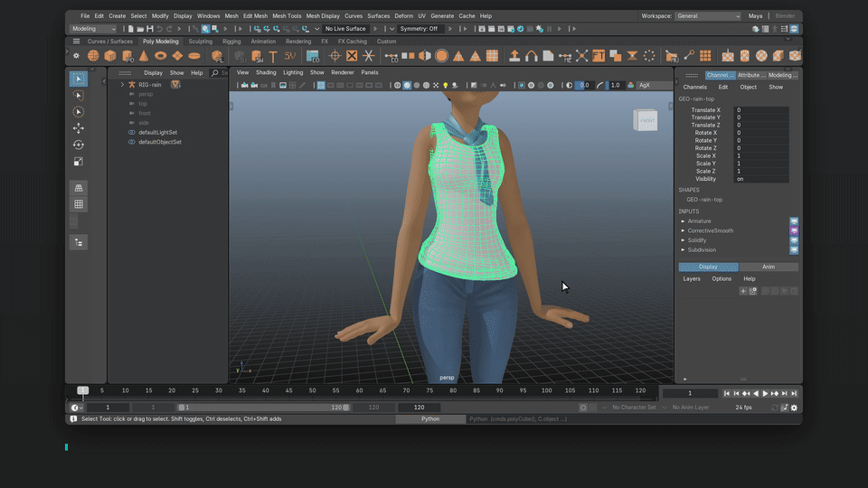
Task: Select the arrow Select tool in the toolbox
Action: (79, 79)
